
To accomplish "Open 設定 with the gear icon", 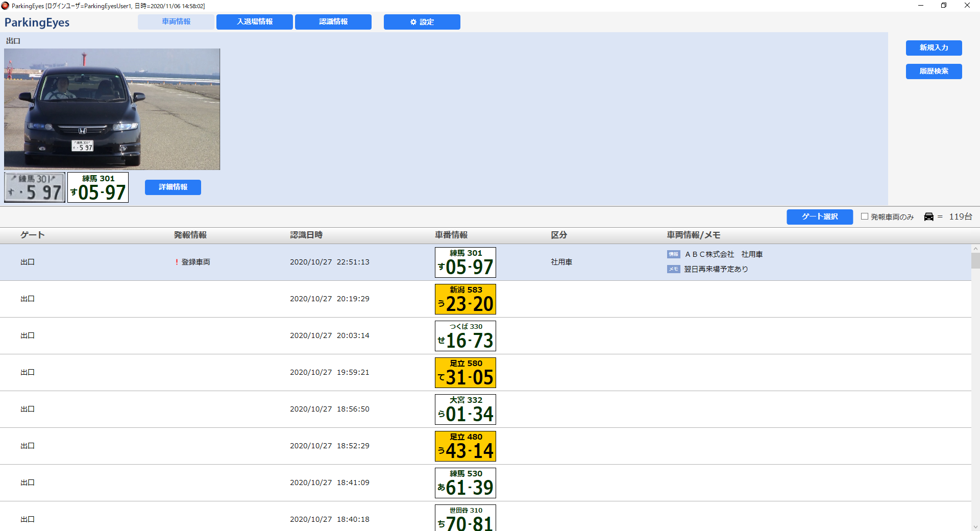I will [422, 22].
